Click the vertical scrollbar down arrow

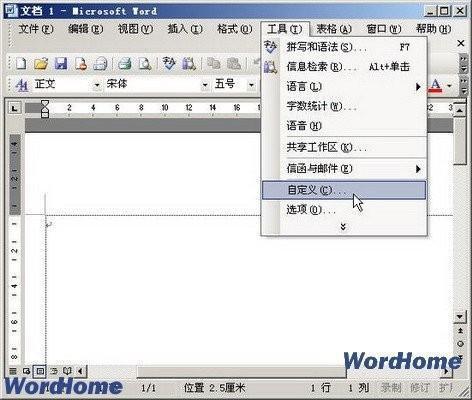point(460,316)
